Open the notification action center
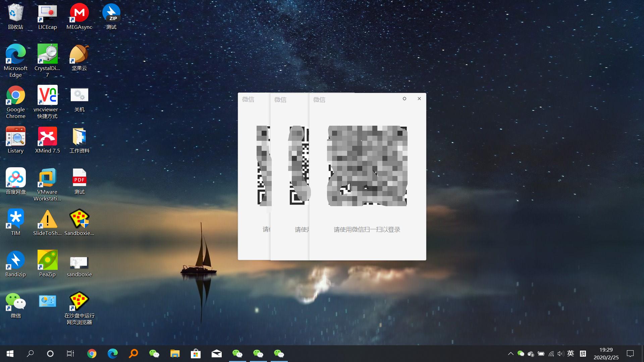 [630, 354]
